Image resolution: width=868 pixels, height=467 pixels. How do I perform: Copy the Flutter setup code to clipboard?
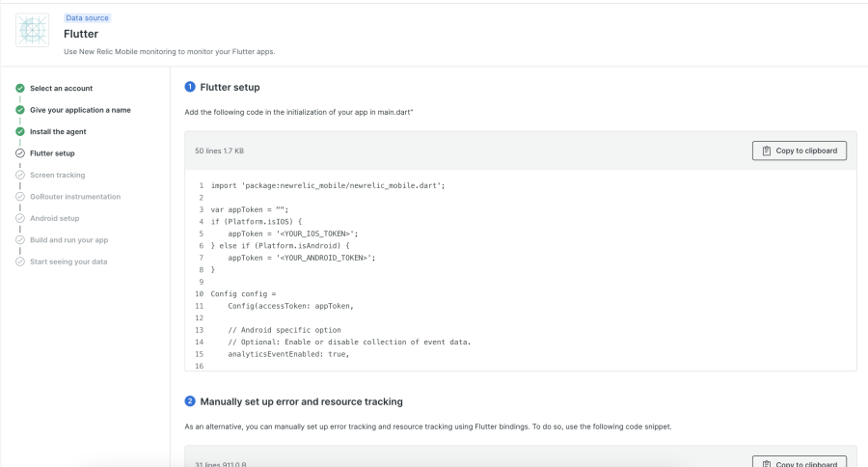point(799,151)
